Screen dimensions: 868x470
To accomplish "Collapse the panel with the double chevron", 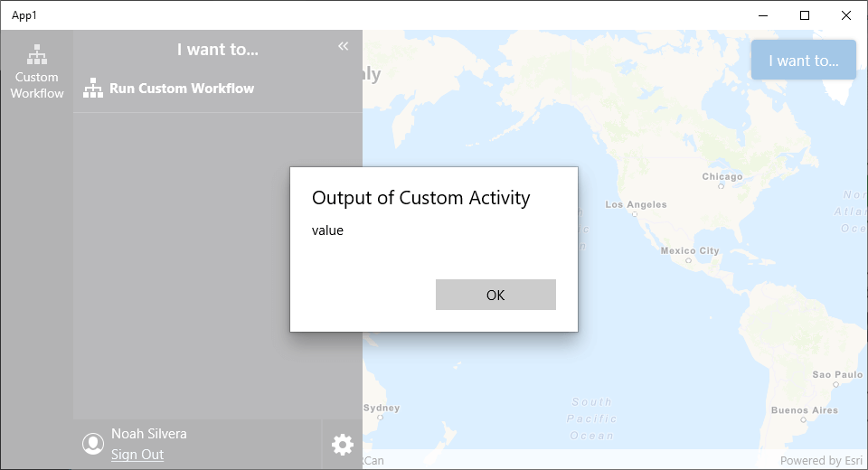I will point(343,46).
